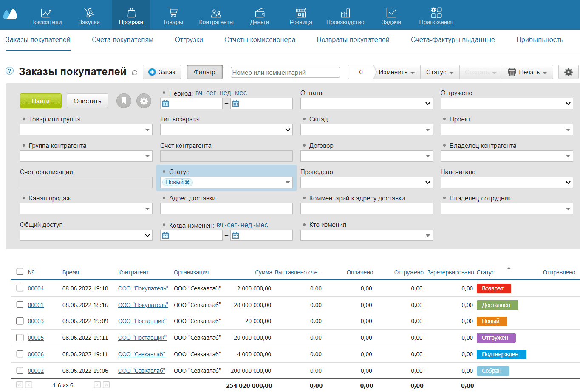Click the Найти button

40,101
